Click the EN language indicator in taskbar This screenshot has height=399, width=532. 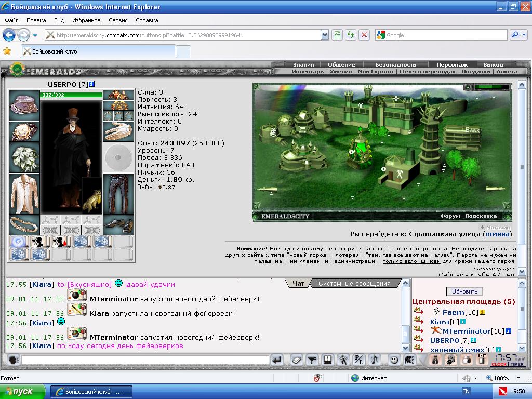click(x=466, y=391)
